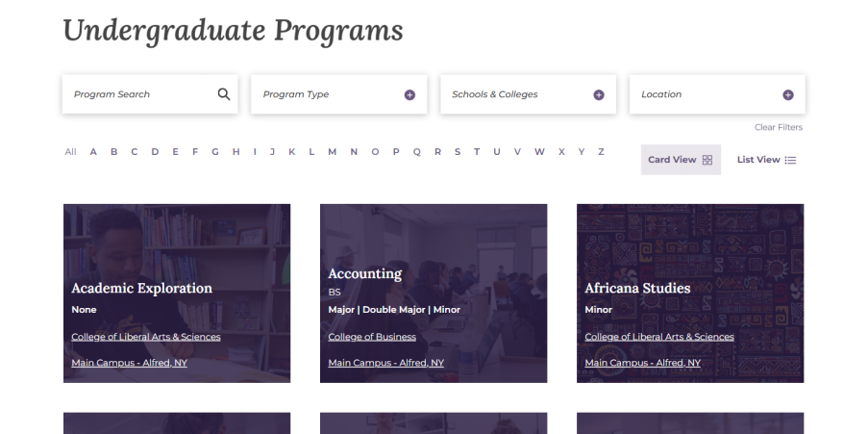Viewport: 868px width, 434px height.
Task: Click the 'Minor' text on Africana Studies
Action: click(599, 310)
